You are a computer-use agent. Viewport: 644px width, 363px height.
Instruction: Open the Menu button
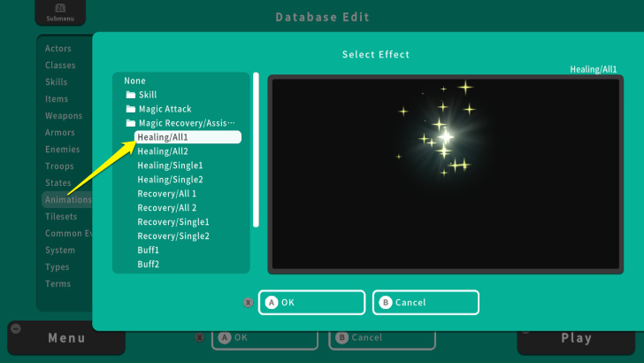66,338
